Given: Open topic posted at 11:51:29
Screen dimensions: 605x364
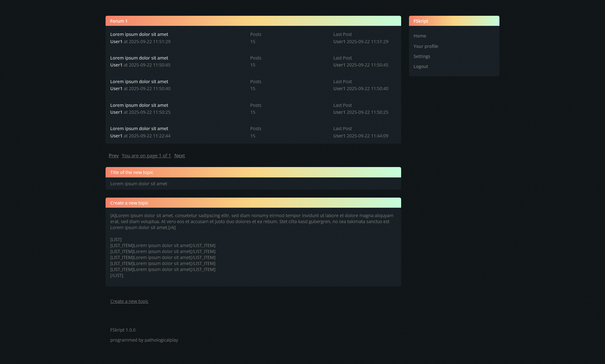Looking at the screenshot, I should pyautogui.click(x=139, y=34).
